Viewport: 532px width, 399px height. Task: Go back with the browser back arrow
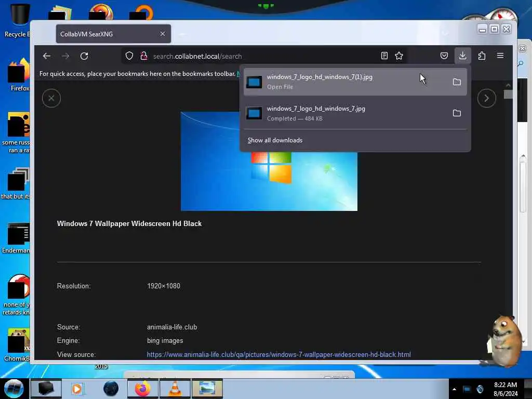click(46, 56)
